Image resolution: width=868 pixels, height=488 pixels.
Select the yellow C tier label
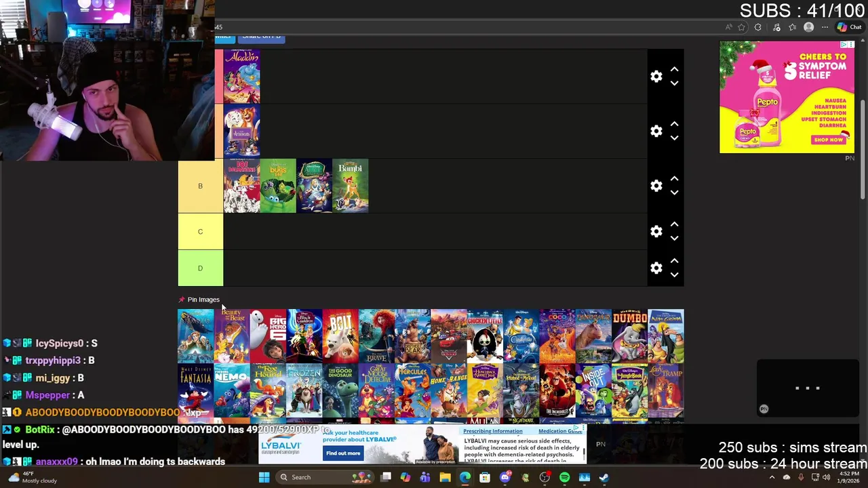click(200, 232)
